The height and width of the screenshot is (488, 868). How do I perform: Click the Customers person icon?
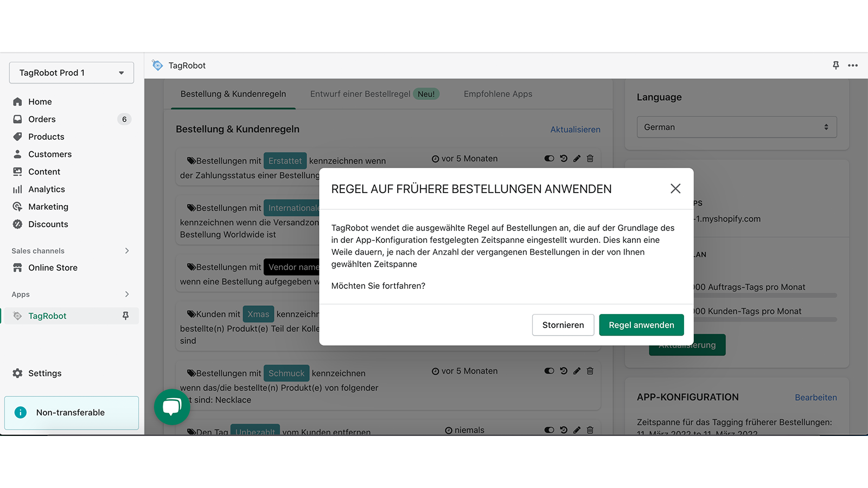pos(17,154)
